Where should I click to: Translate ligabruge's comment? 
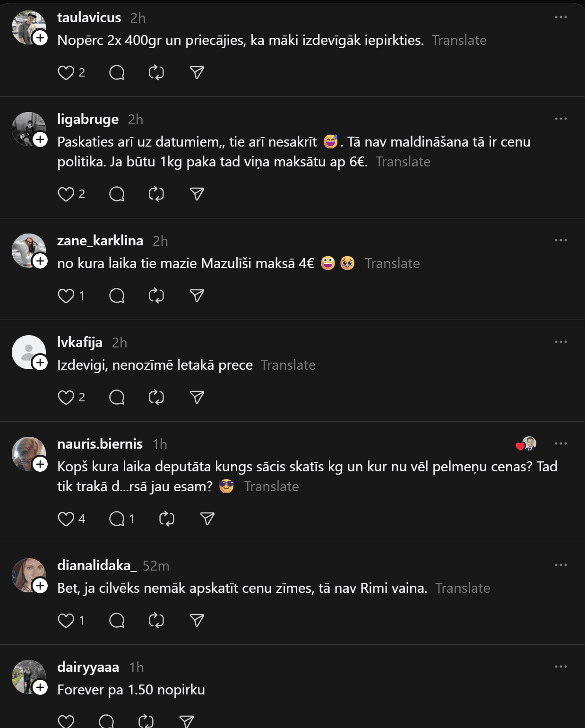(x=403, y=162)
